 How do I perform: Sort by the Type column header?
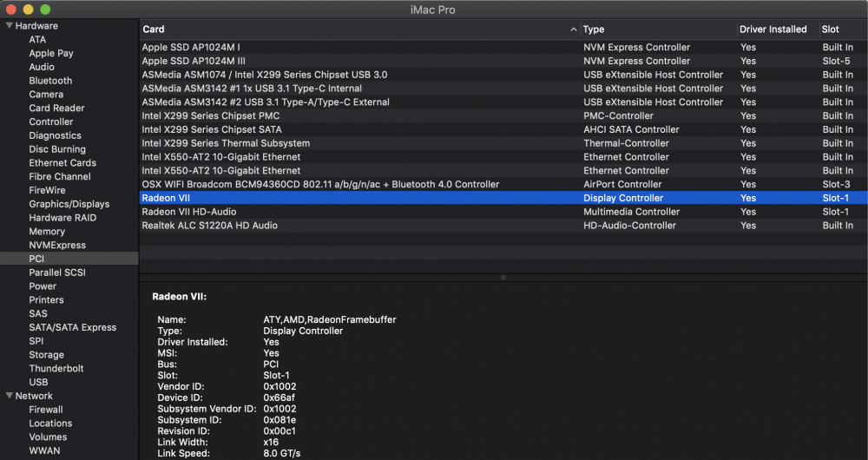click(594, 30)
